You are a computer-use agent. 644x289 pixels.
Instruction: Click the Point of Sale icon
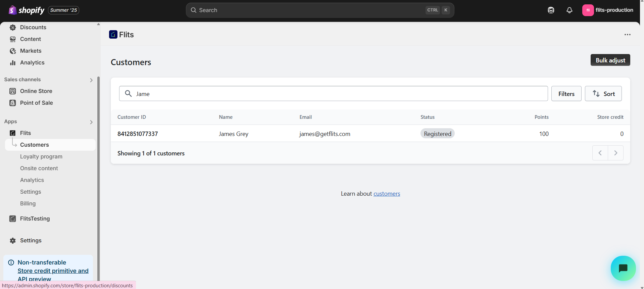[13, 103]
